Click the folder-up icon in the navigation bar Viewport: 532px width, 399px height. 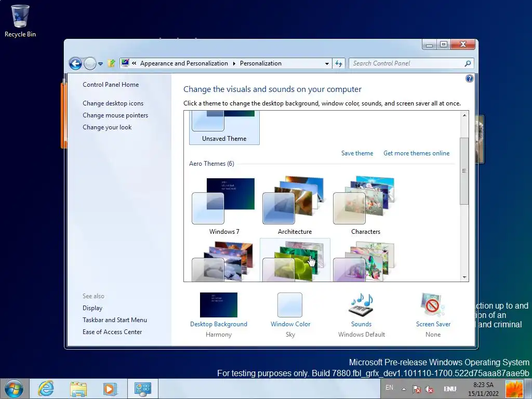[111, 63]
